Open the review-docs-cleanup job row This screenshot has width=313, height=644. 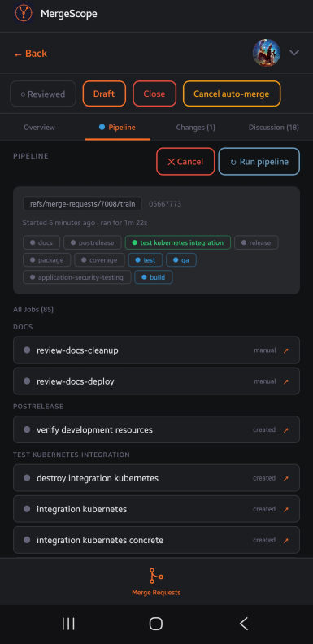(156, 350)
